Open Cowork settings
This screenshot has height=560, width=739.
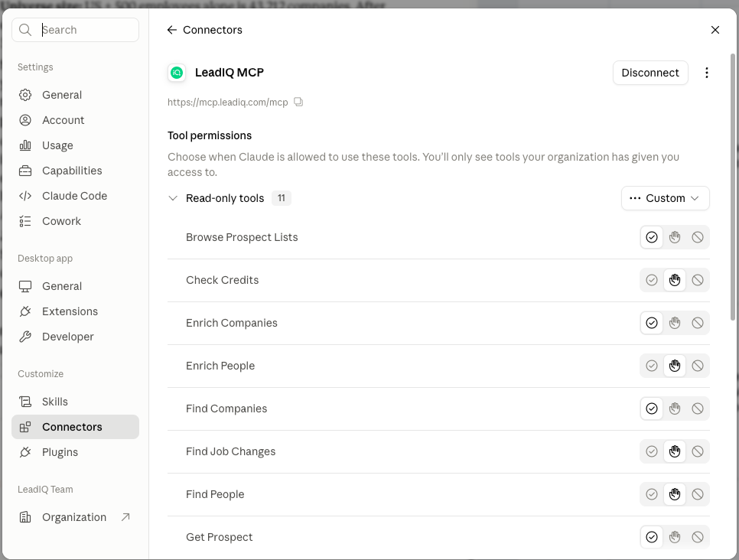click(76, 221)
